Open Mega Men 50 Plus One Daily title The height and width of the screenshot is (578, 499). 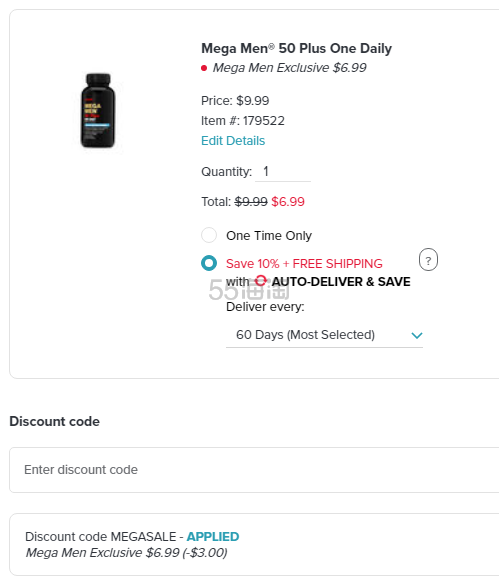pos(296,48)
